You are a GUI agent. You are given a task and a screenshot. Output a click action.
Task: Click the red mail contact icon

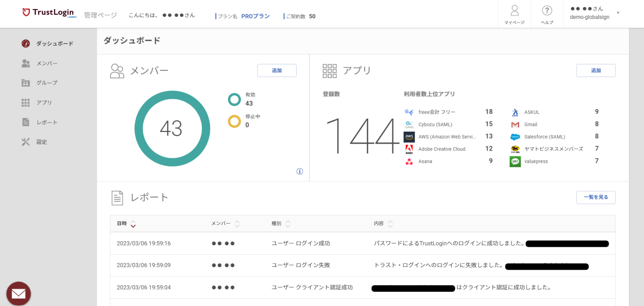pyautogui.click(x=19, y=294)
